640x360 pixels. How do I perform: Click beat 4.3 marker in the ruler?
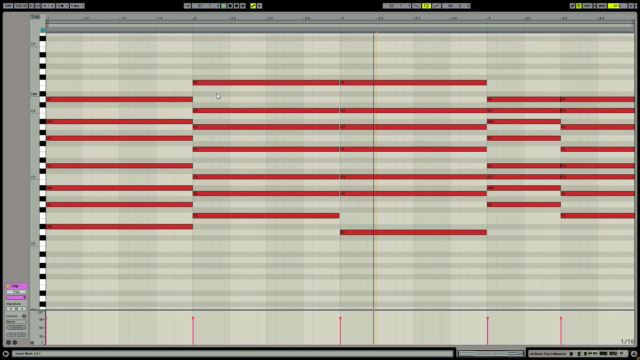(564, 18)
